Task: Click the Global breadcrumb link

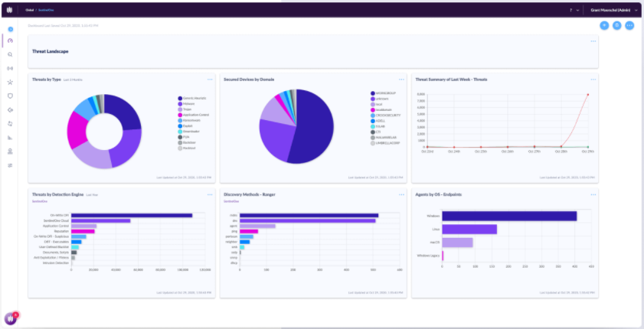Action: (x=29, y=11)
